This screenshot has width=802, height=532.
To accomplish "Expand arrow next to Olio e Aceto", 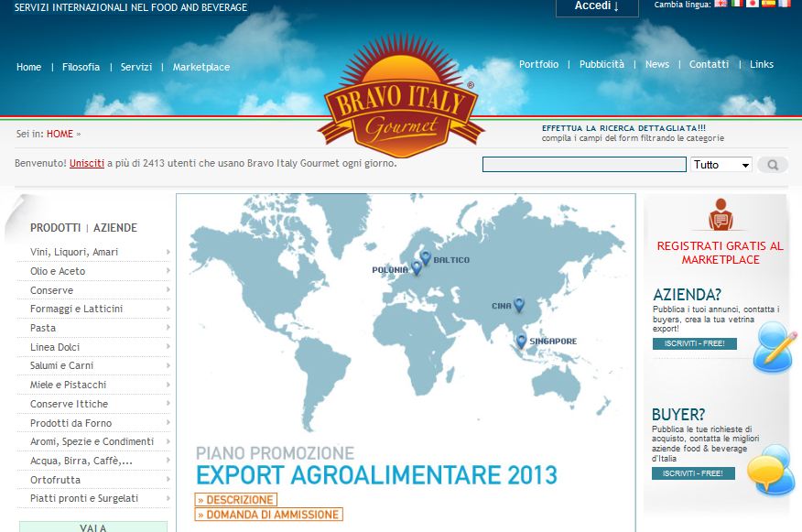I will click(168, 271).
